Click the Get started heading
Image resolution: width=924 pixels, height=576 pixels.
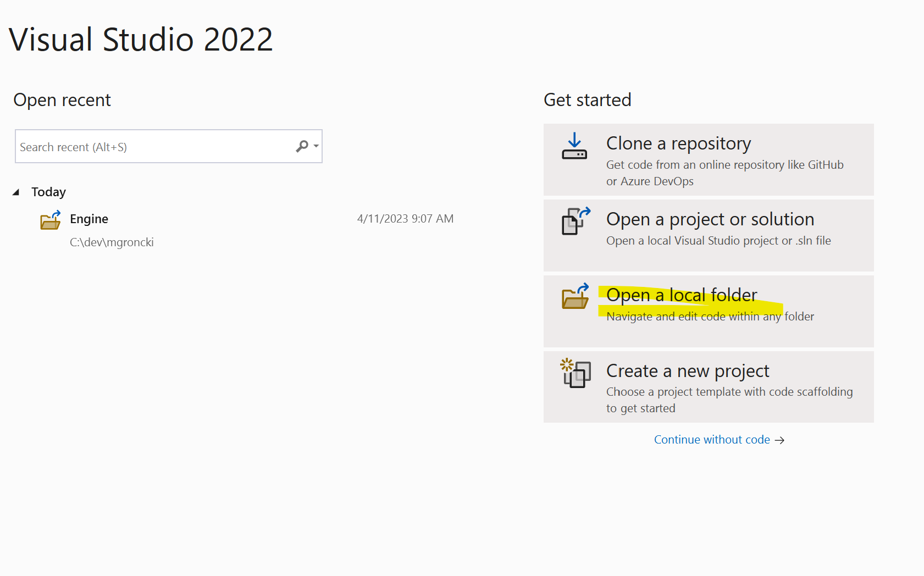coord(587,99)
